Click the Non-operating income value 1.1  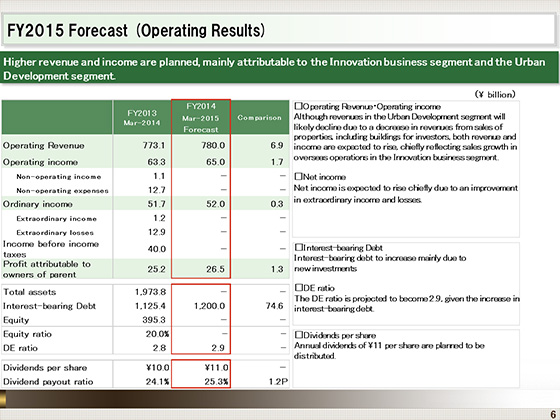(159, 176)
